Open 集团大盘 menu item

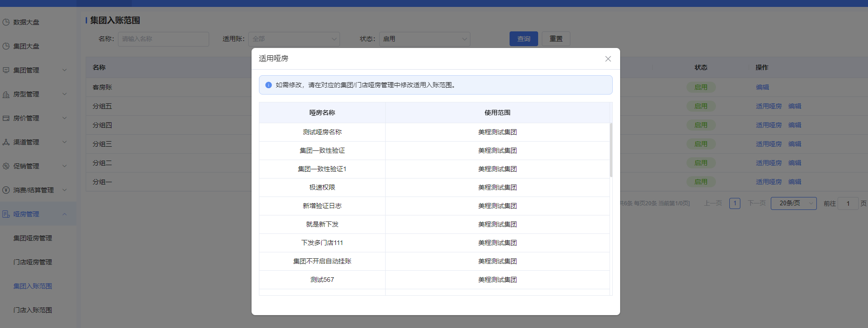point(26,46)
